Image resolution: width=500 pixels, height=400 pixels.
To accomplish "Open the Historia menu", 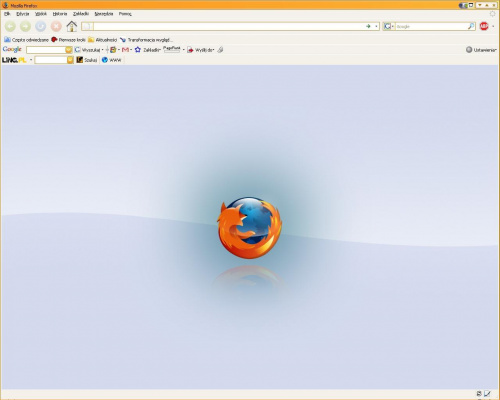I will click(x=60, y=14).
